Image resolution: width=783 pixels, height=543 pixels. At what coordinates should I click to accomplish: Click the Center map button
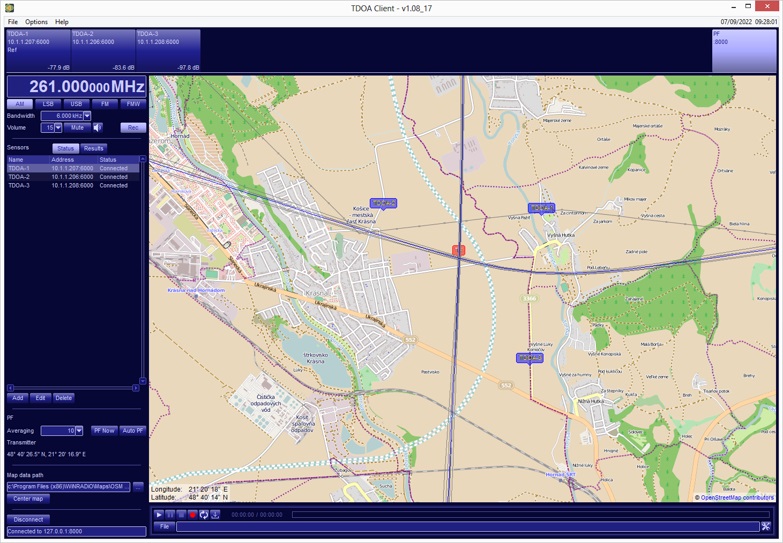pos(28,498)
